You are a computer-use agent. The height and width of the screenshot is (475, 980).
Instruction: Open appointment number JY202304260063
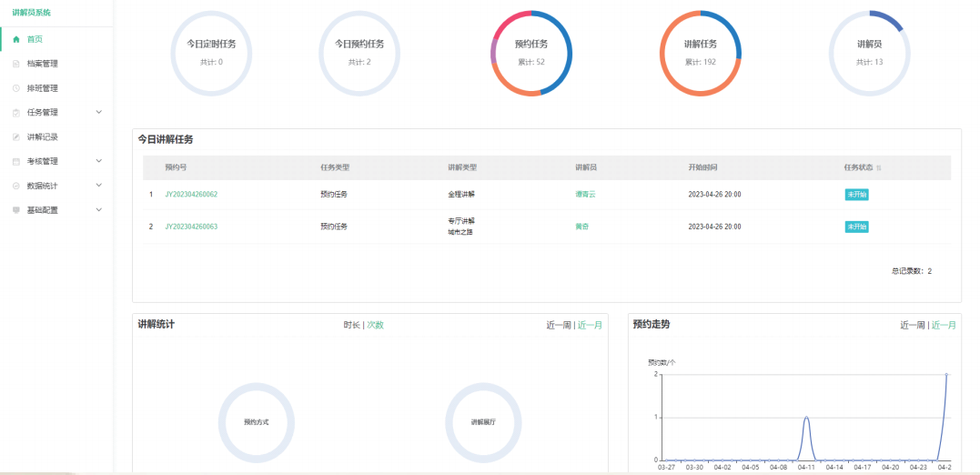(x=191, y=227)
